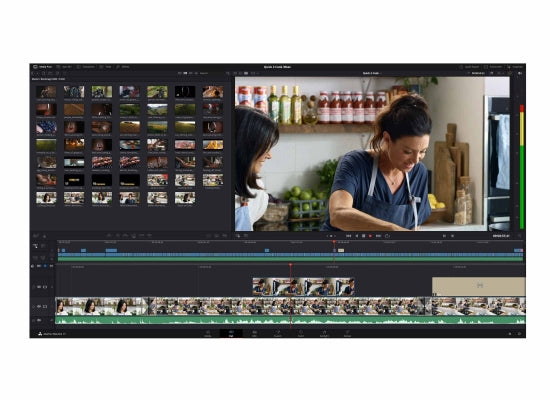The width and height of the screenshot is (550, 400).
Task: Select the first clip with woman in white
Action: [102, 306]
